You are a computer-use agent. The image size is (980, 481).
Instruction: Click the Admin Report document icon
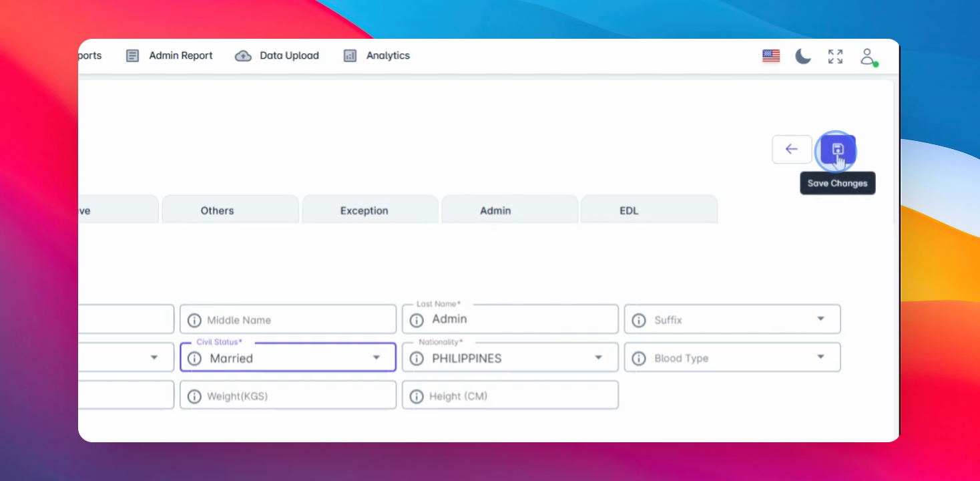click(132, 56)
